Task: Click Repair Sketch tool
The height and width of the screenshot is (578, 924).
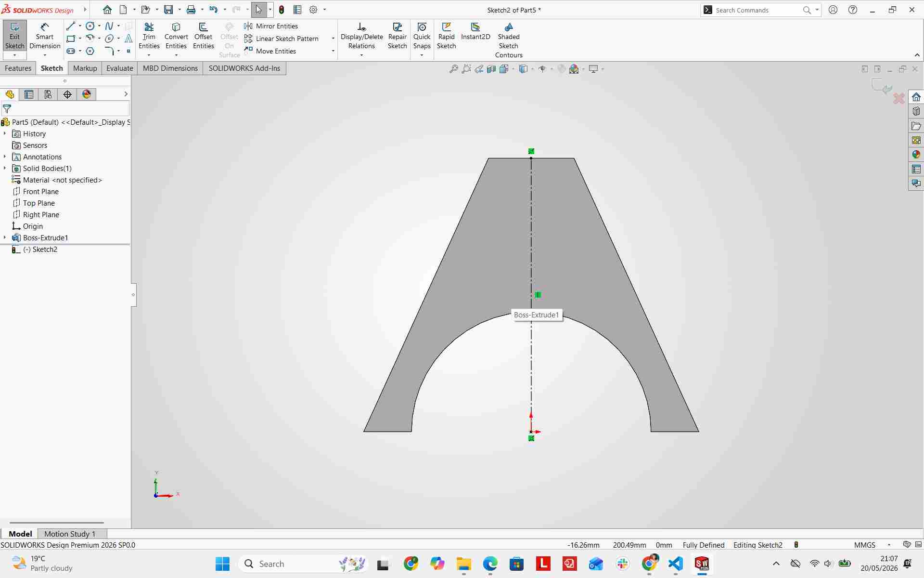Action: coord(398,36)
